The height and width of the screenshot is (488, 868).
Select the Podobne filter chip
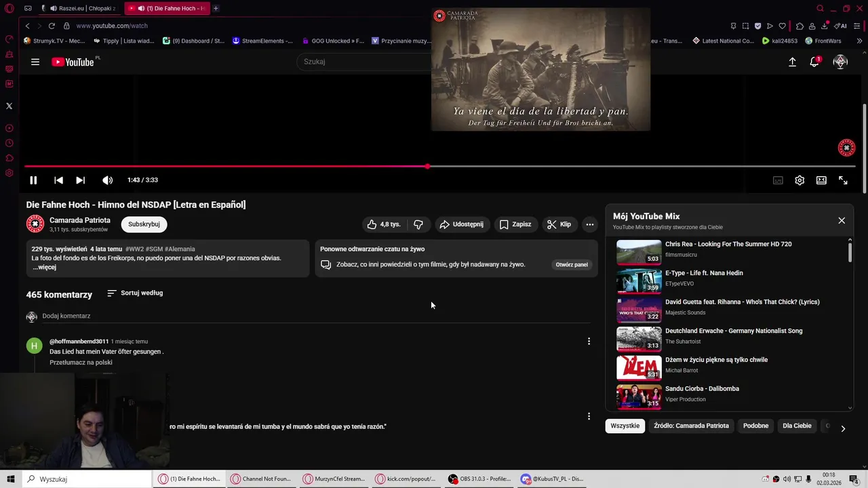pos(755,426)
